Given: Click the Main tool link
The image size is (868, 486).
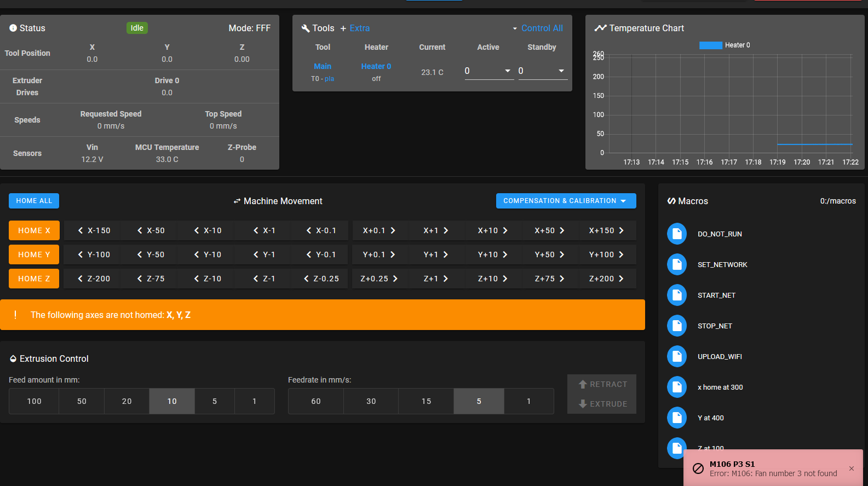Looking at the screenshot, I should (x=323, y=66).
